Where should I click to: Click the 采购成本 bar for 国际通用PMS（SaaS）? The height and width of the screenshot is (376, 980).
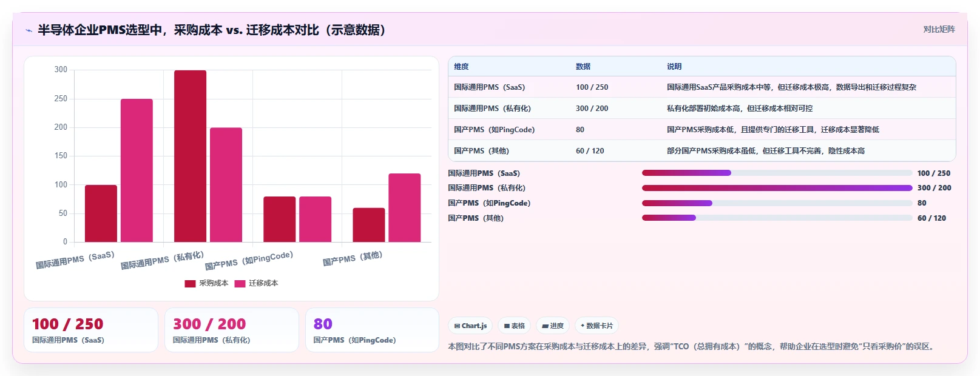(101, 213)
